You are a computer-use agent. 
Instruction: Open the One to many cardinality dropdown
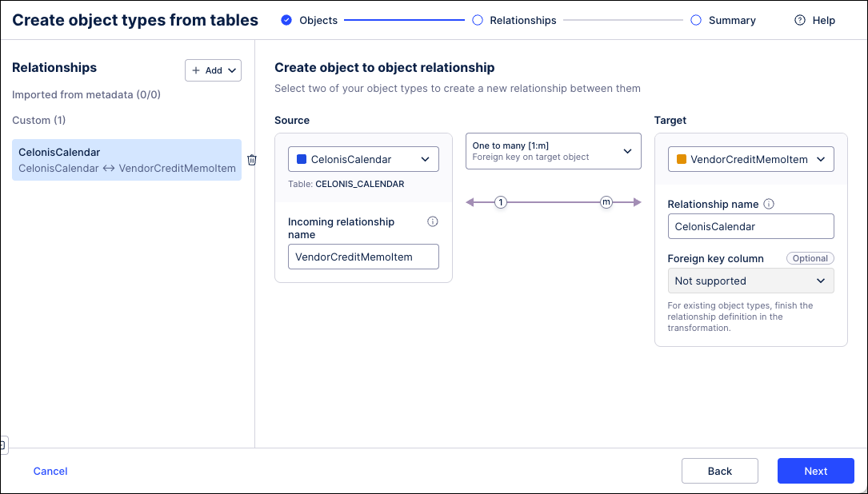tap(553, 151)
